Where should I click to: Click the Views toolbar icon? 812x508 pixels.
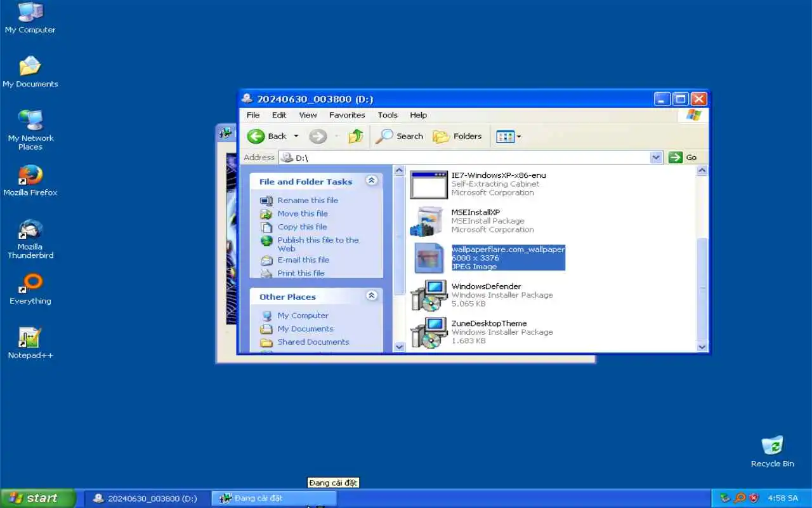504,136
